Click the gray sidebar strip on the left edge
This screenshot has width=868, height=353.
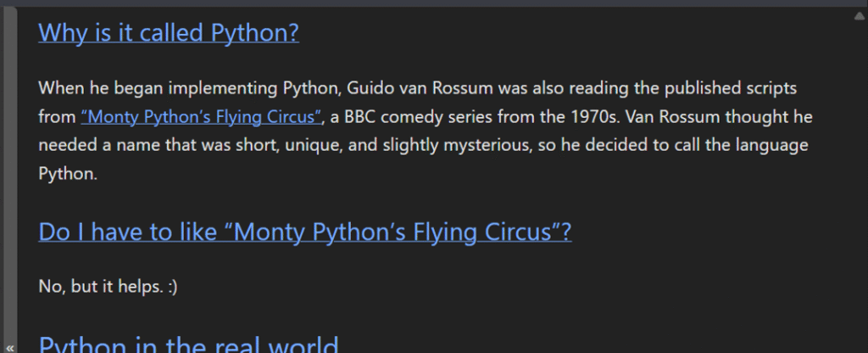[10, 170]
